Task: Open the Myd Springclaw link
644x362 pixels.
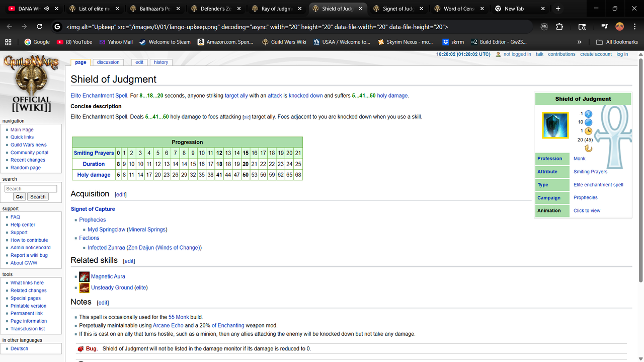Action: point(106,230)
